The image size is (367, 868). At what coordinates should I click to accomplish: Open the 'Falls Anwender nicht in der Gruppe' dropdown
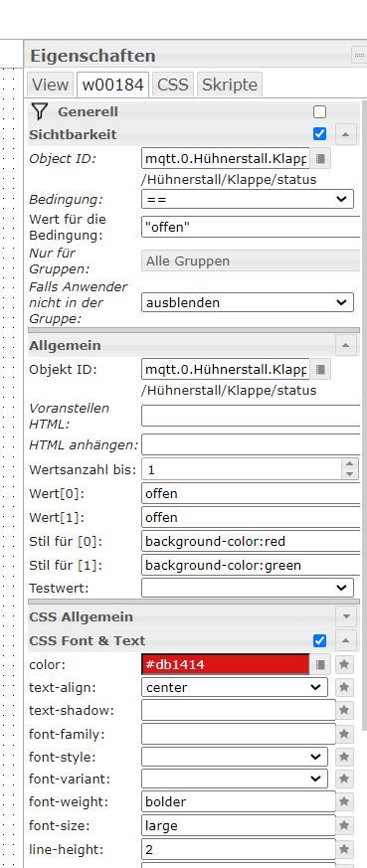(248, 303)
